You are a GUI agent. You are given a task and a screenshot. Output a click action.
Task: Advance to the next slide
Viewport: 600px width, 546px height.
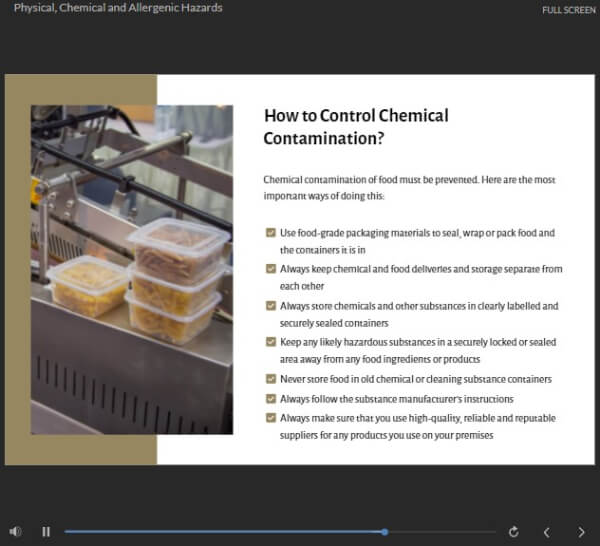tap(581, 532)
